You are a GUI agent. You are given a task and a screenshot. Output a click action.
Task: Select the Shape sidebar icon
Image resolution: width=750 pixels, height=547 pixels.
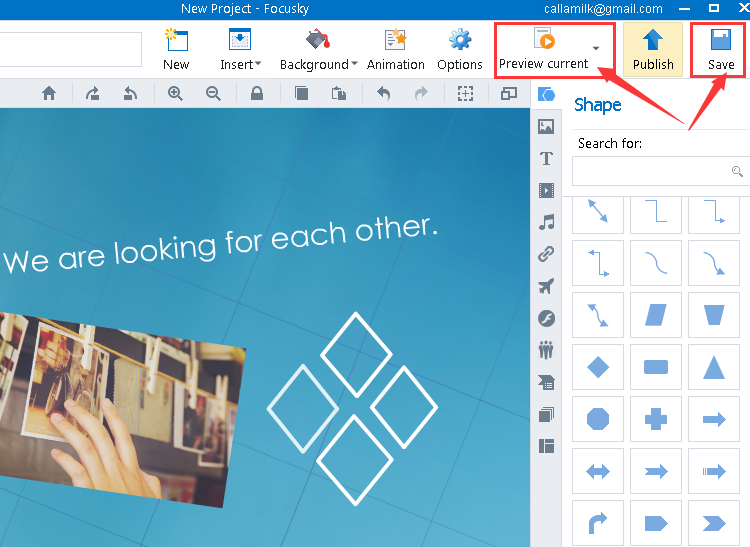point(546,94)
